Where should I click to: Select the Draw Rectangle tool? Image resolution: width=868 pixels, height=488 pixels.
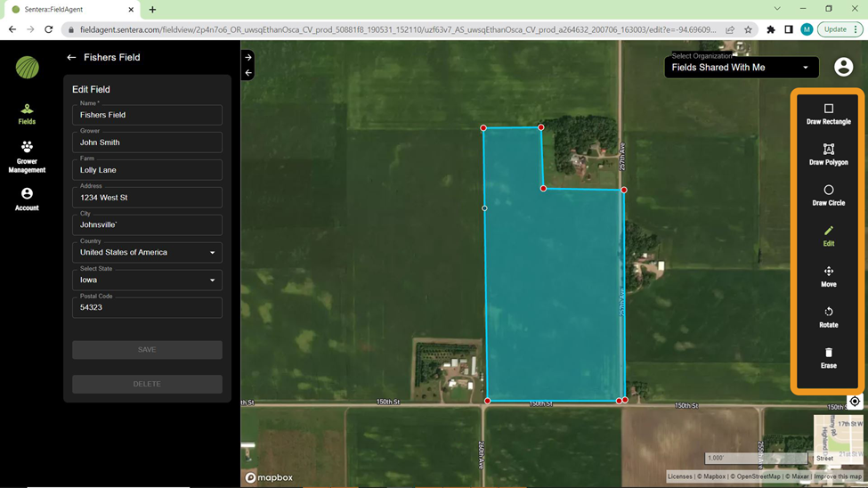point(828,113)
